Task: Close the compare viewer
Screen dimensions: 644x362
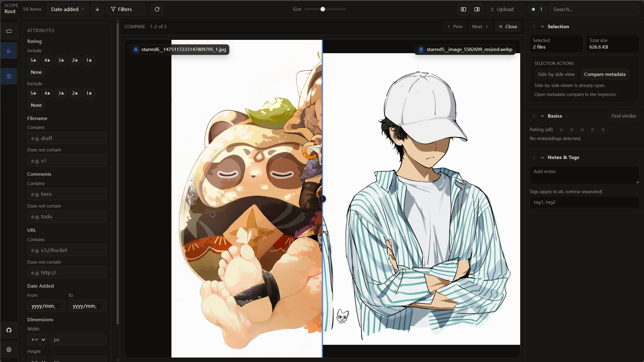Action: [x=508, y=27]
